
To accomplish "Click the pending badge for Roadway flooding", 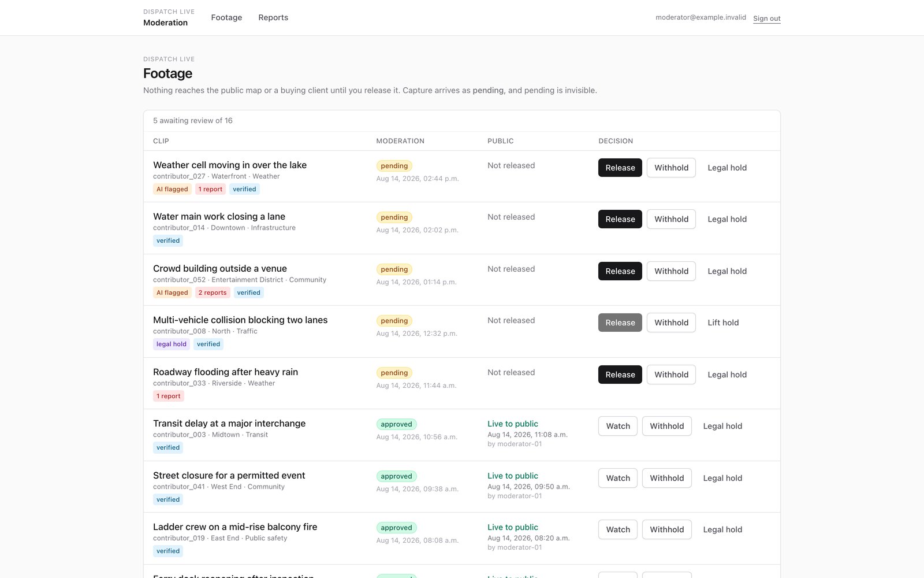I will coord(394,373).
